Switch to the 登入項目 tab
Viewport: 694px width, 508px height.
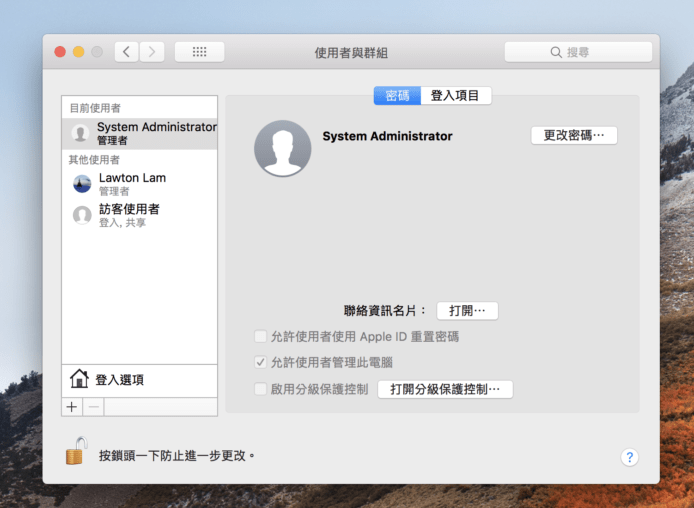(455, 96)
